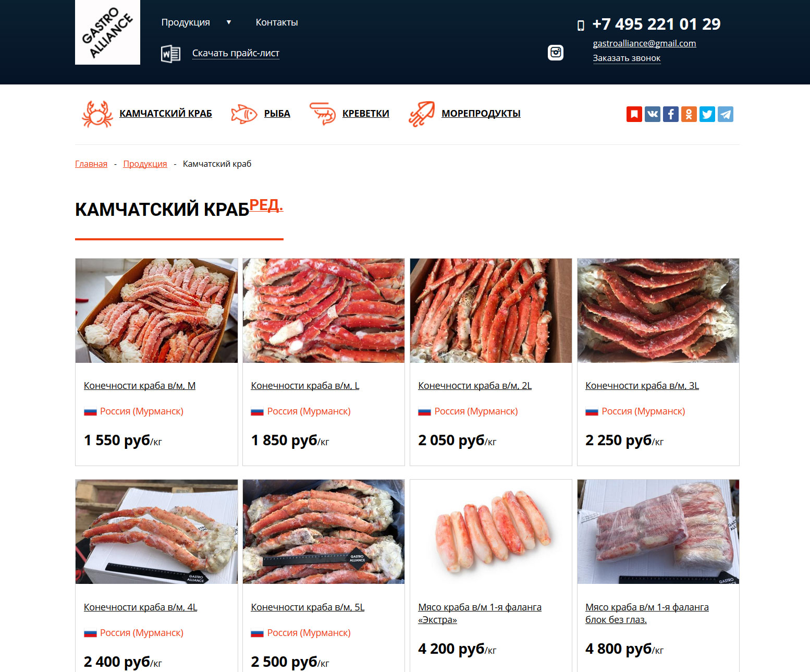810x672 pixels.
Task: Open the Instagram icon in header
Action: pos(556,53)
